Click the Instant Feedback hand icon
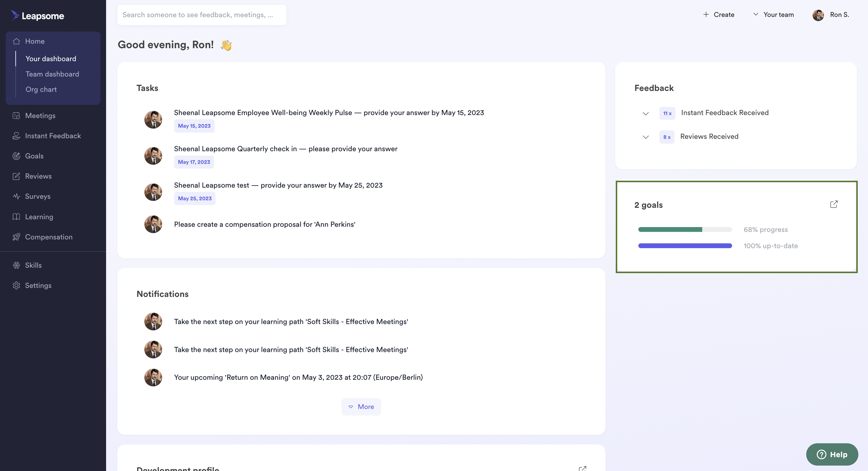Image resolution: width=868 pixels, height=471 pixels. [x=16, y=136]
